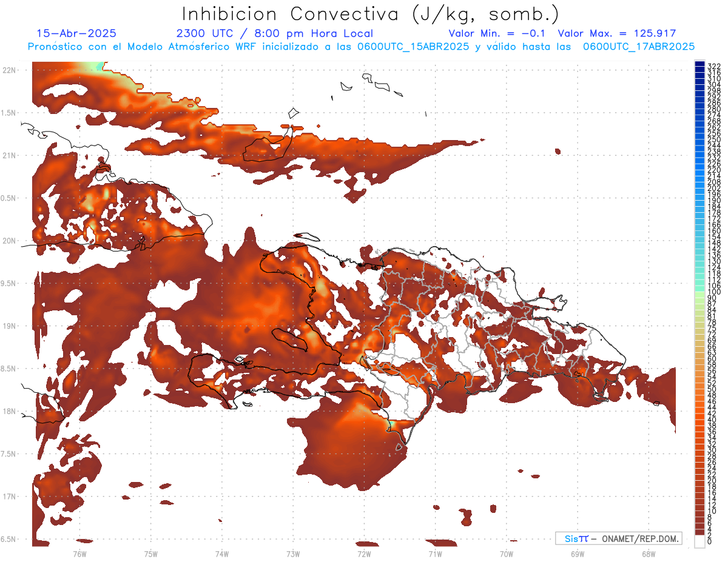728x562 pixels.
Task: Click the "7.5N" latitude label
Action: click(x=8, y=454)
